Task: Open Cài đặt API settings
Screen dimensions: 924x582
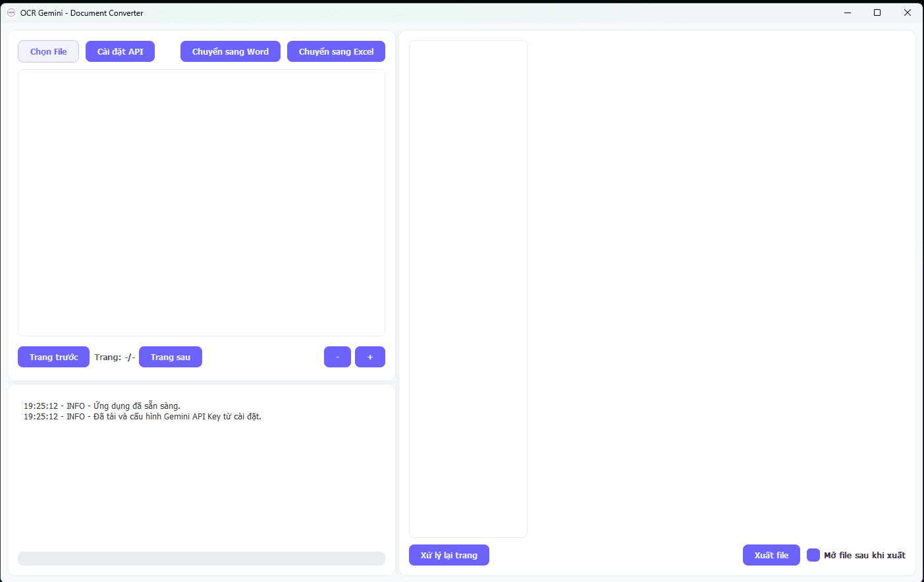Action: (120, 51)
